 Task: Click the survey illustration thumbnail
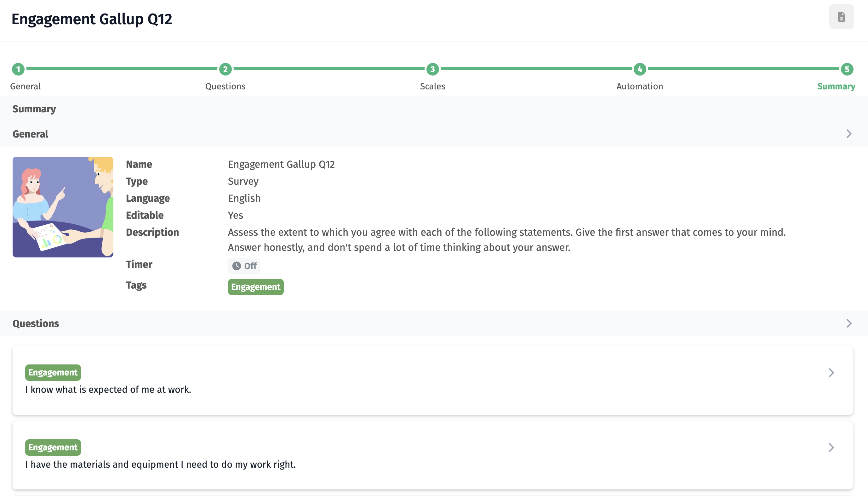[x=63, y=207]
